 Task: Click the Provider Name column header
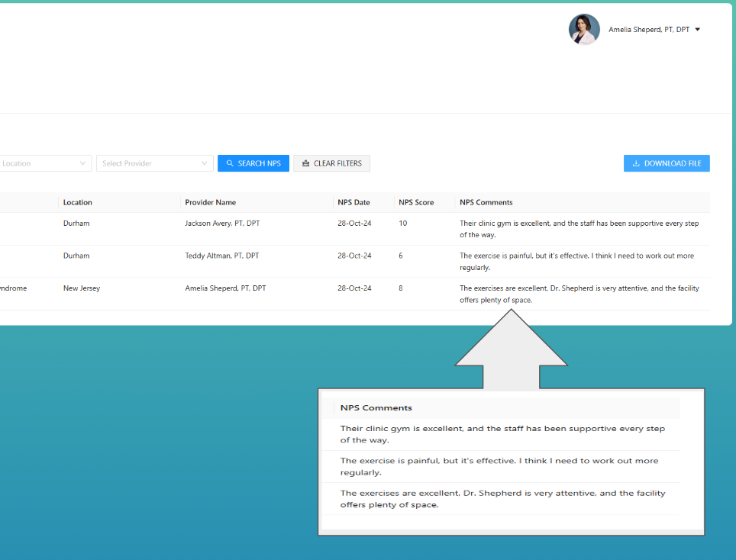pos(211,202)
